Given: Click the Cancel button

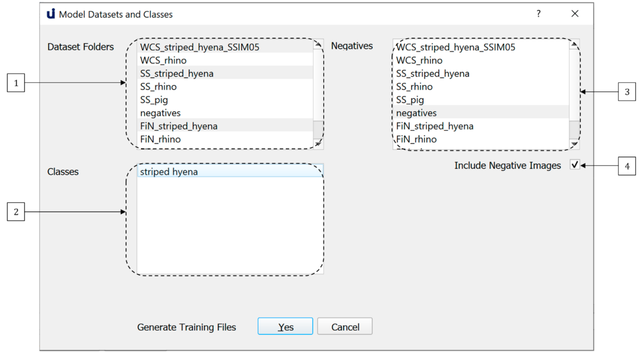Looking at the screenshot, I should click(345, 327).
